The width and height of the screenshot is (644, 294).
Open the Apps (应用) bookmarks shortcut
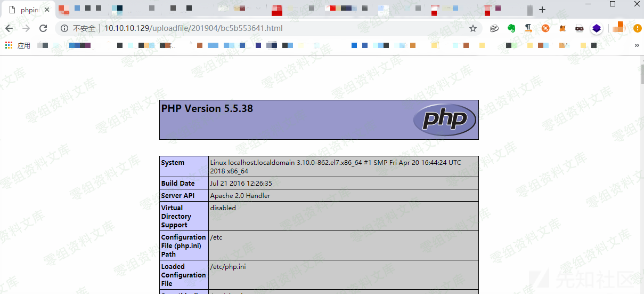tap(18, 46)
